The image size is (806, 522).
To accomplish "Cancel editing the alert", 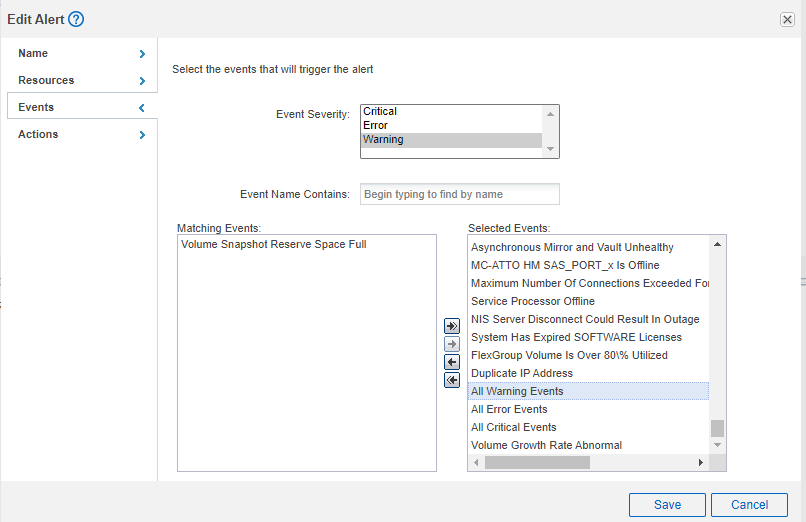I will tap(749, 505).
